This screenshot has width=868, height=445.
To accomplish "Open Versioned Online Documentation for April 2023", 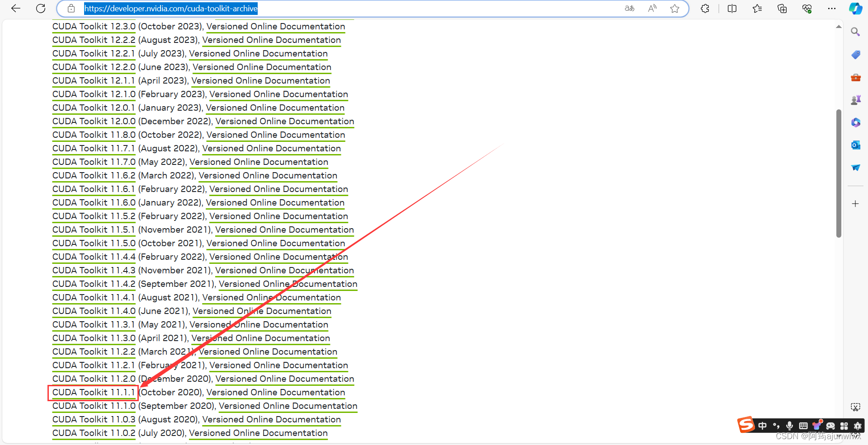I will point(260,80).
